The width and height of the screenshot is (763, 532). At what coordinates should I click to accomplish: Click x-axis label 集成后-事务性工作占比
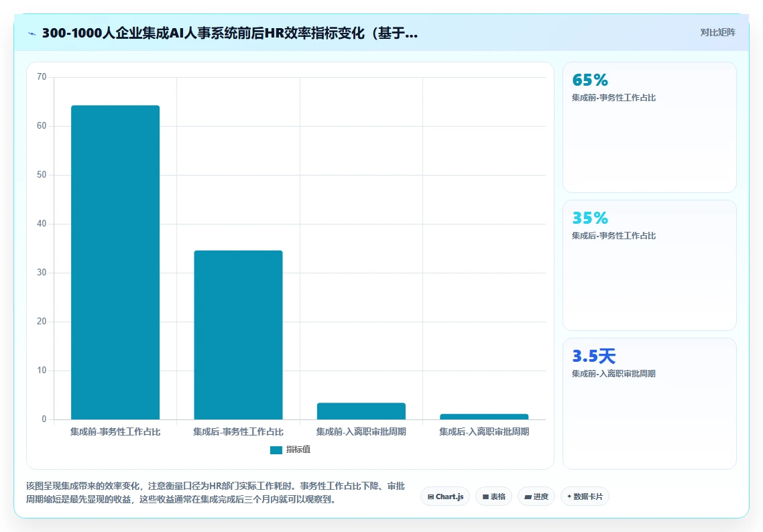(239, 431)
